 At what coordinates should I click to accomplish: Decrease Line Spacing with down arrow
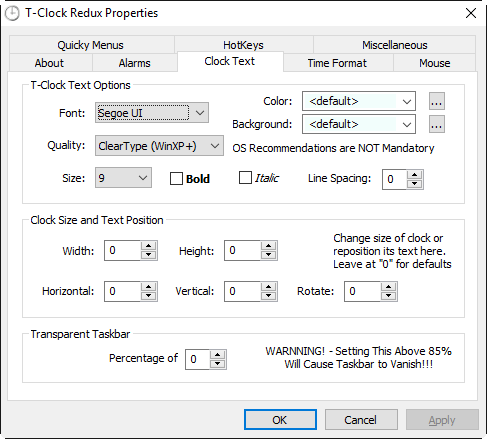click(x=415, y=184)
